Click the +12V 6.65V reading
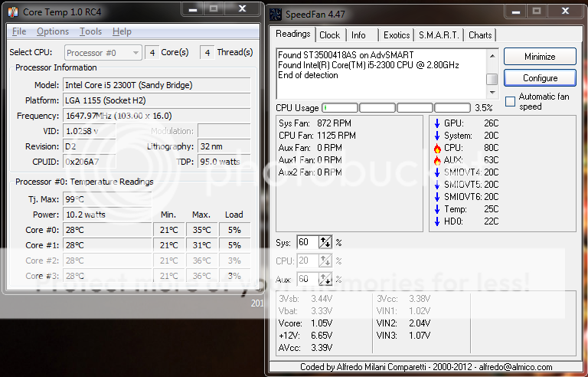Image resolution: width=588 pixels, height=377 pixels. (x=305, y=336)
